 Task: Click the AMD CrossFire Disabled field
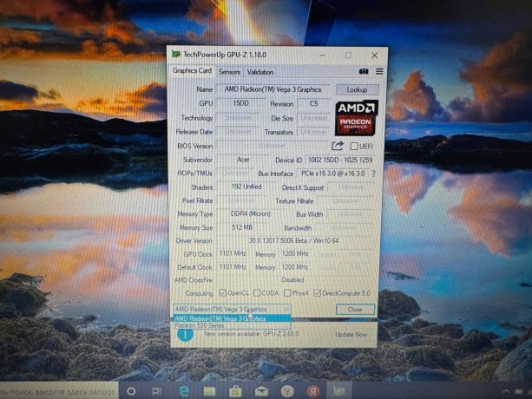292,280
